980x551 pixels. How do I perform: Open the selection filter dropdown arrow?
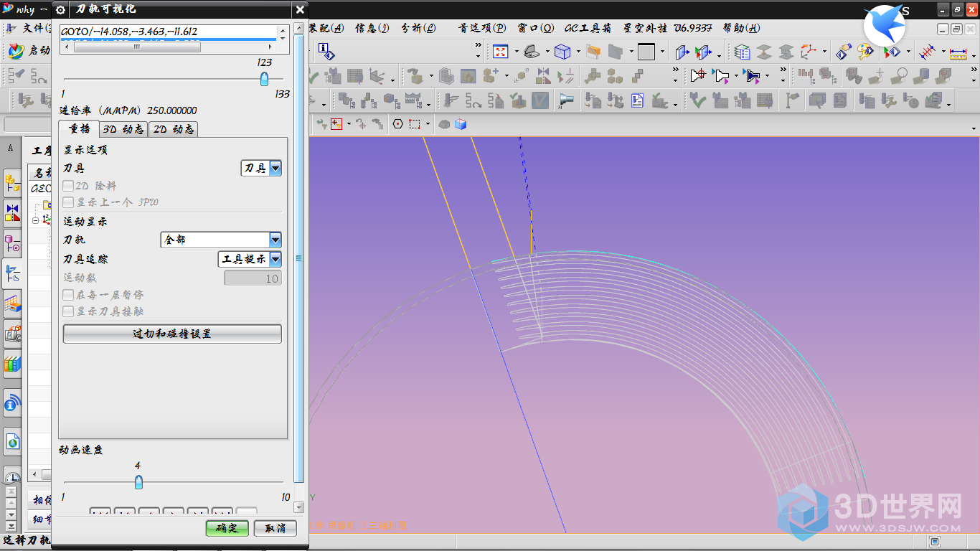click(x=349, y=124)
